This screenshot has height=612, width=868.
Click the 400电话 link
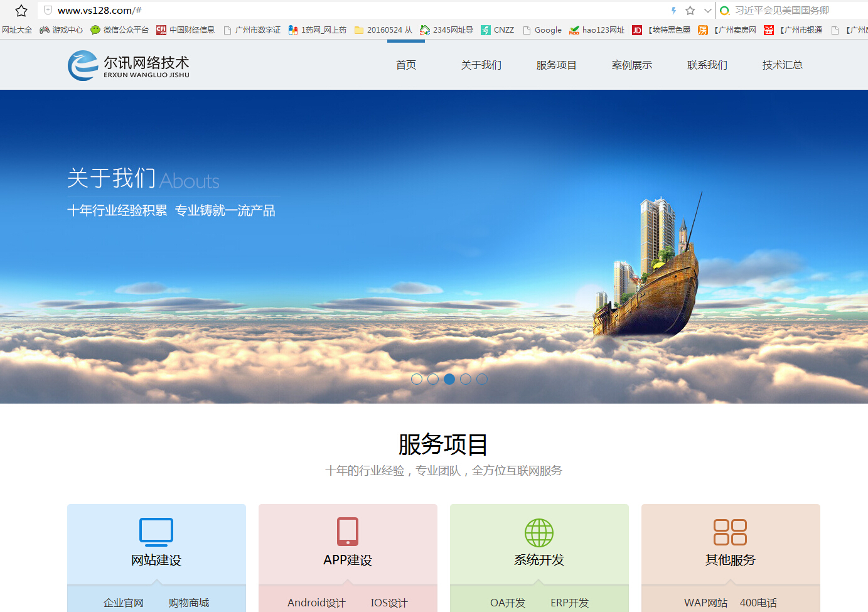(x=758, y=603)
